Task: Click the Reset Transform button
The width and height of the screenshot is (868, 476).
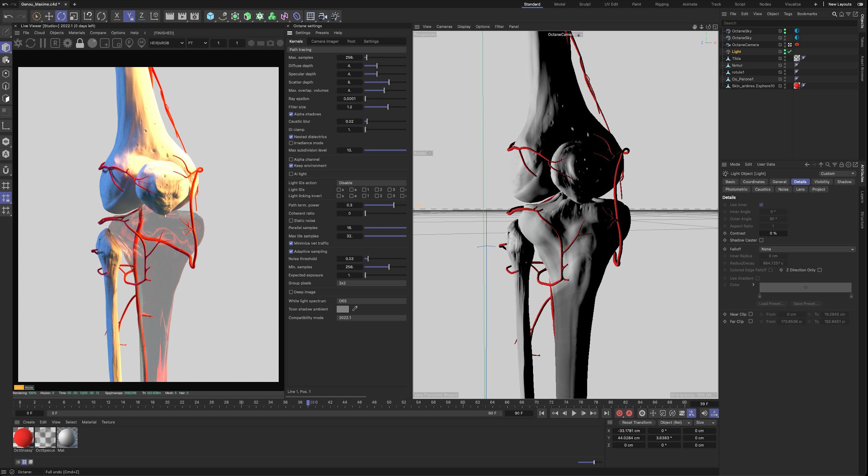Action: [636, 422]
